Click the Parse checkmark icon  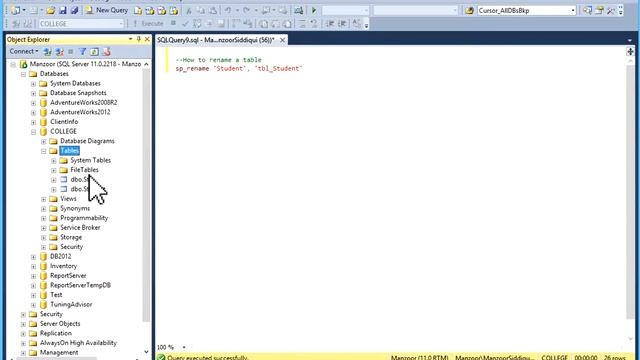pyautogui.click(x=185, y=24)
